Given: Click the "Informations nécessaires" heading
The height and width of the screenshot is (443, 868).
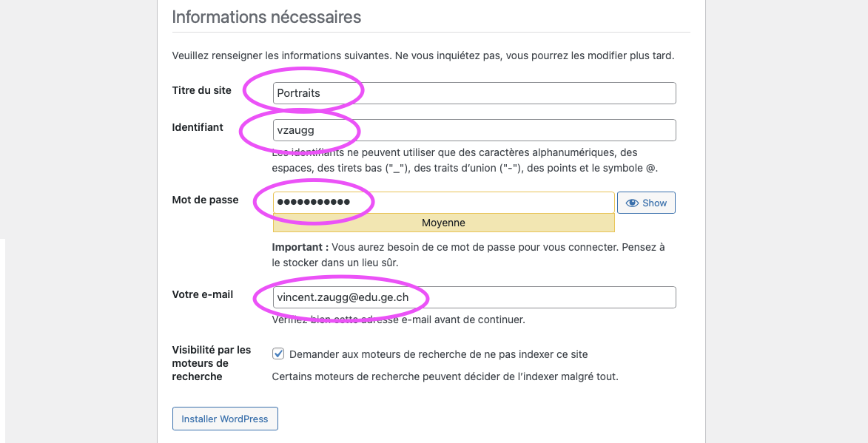Looking at the screenshot, I should [266, 16].
